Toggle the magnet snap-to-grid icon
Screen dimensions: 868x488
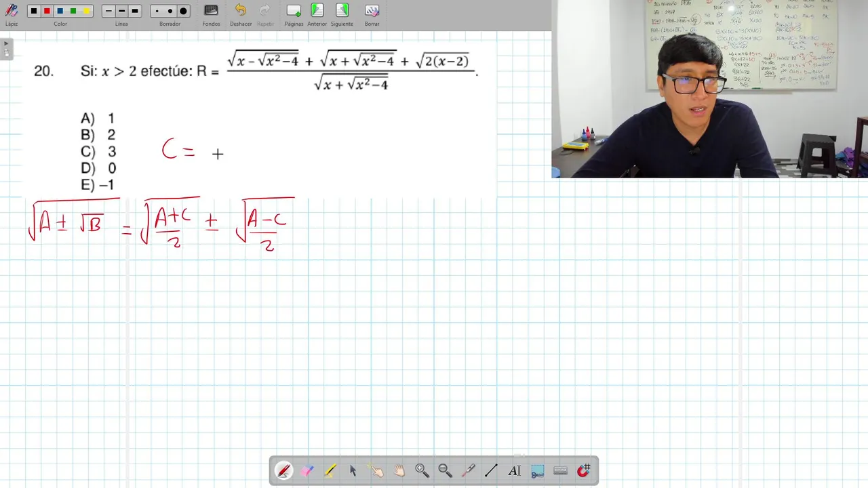click(x=584, y=470)
